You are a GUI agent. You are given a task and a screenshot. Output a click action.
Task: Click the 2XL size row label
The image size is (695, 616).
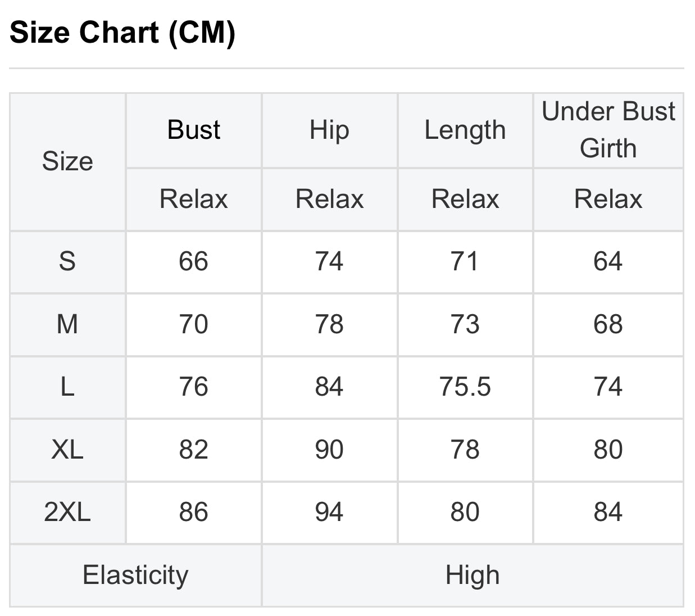point(67,512)
